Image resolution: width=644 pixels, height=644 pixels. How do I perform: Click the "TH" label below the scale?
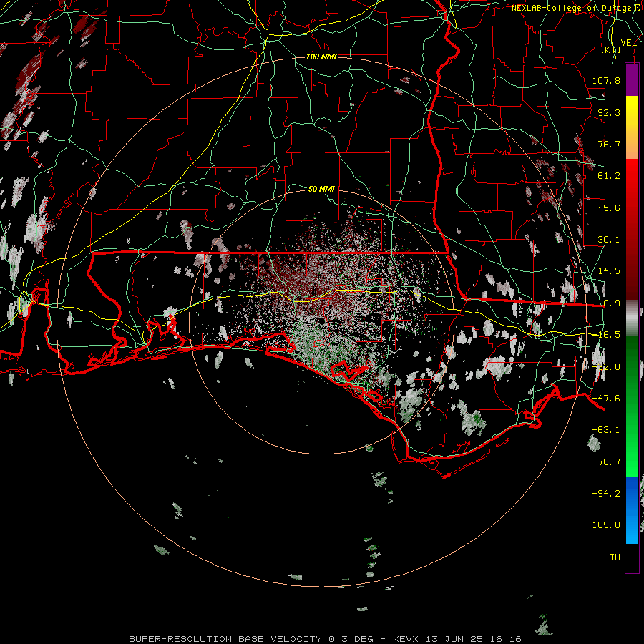click(615, 557)
